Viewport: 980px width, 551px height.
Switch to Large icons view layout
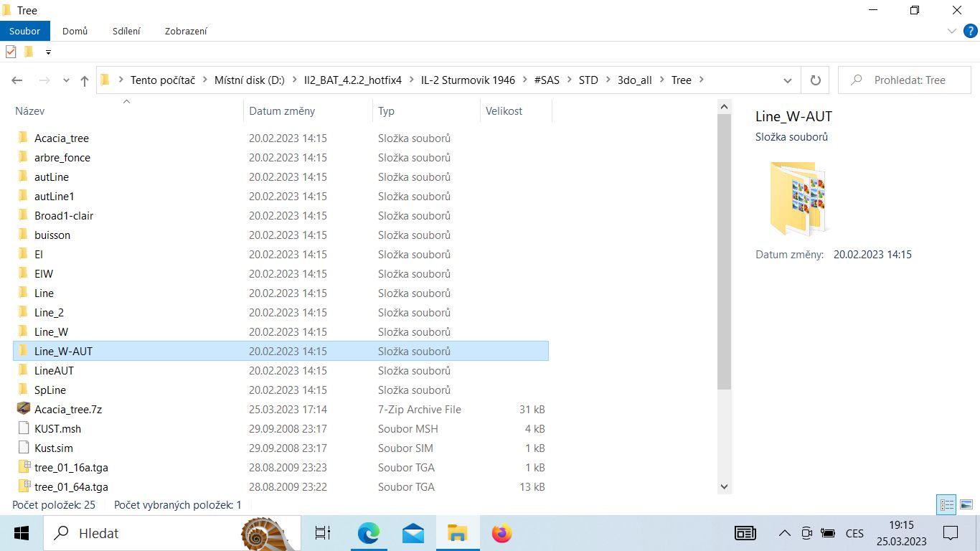coord(966,505)
